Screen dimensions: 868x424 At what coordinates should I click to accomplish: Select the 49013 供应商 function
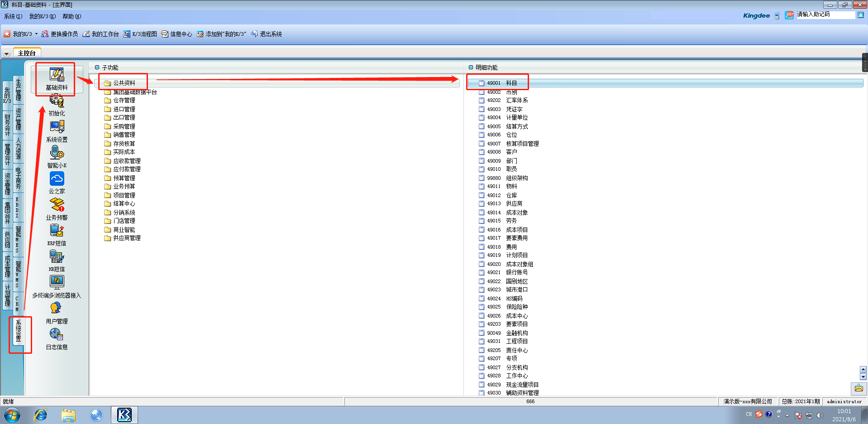click(501, 203)
